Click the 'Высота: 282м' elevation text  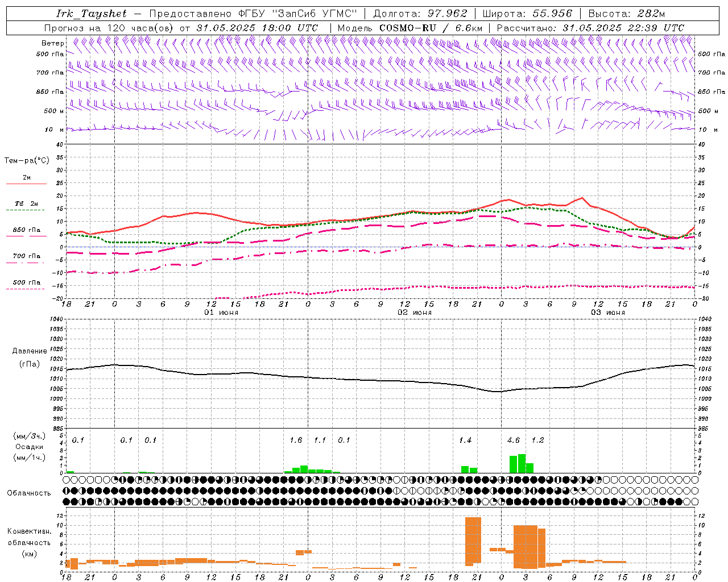[627, 14]
